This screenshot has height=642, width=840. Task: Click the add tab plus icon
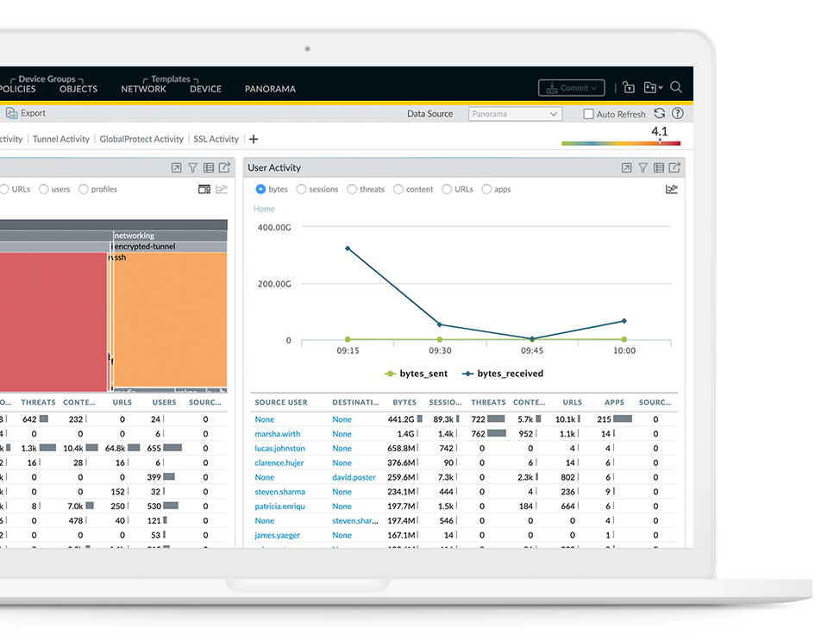254,139
